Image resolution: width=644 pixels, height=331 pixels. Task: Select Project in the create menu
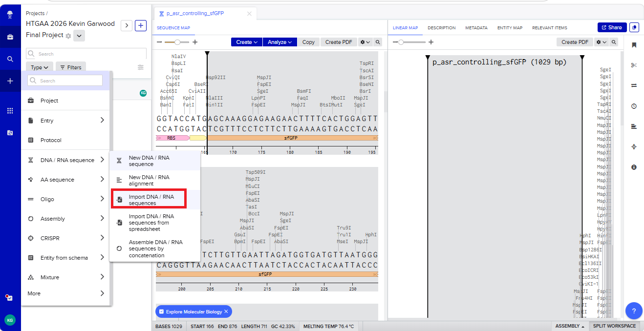[x=66, y=101]
